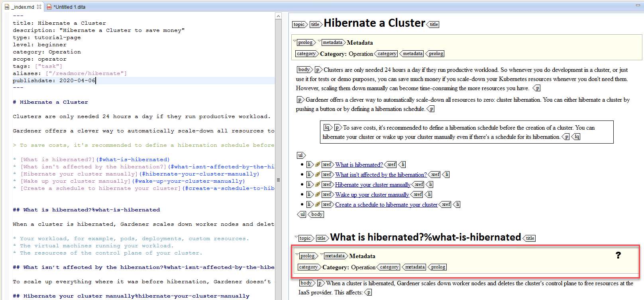
Task: Select the opening ul tag above the list
Action: (301, 155)
